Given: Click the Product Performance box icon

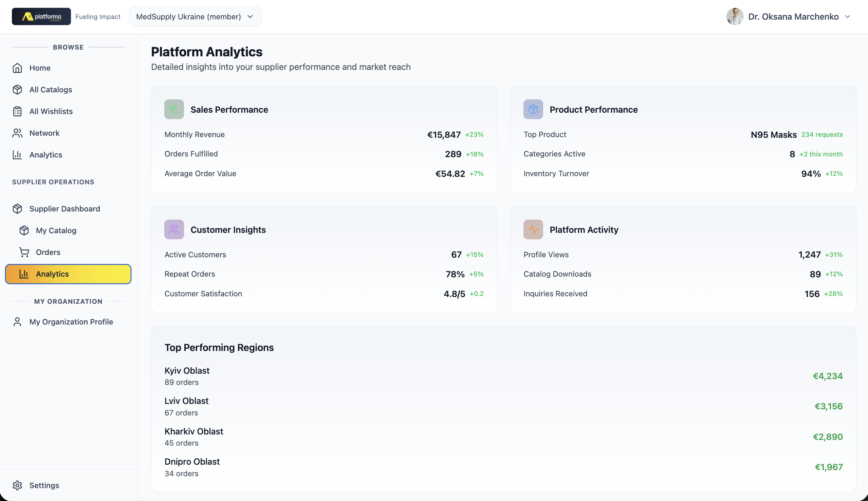Looking at the screenshot, I should point(533,109).
